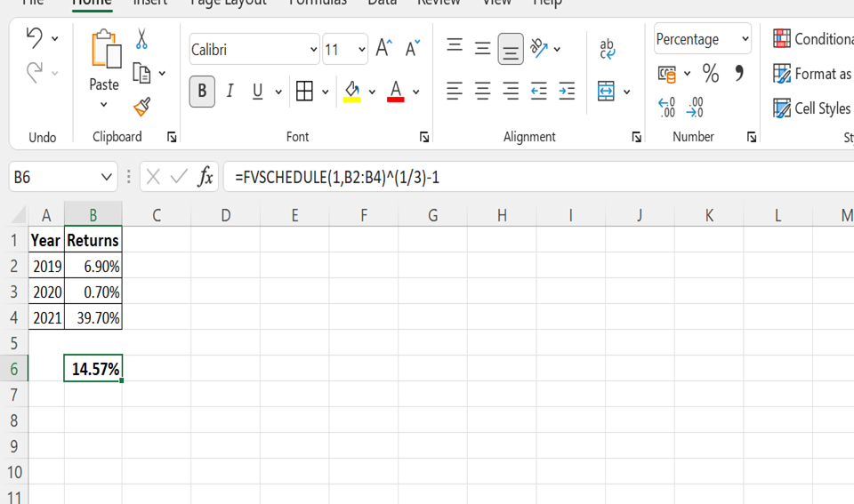Click the Accounting Number Format icon
This screenshot has width=854, height=504.
point(667,74)
